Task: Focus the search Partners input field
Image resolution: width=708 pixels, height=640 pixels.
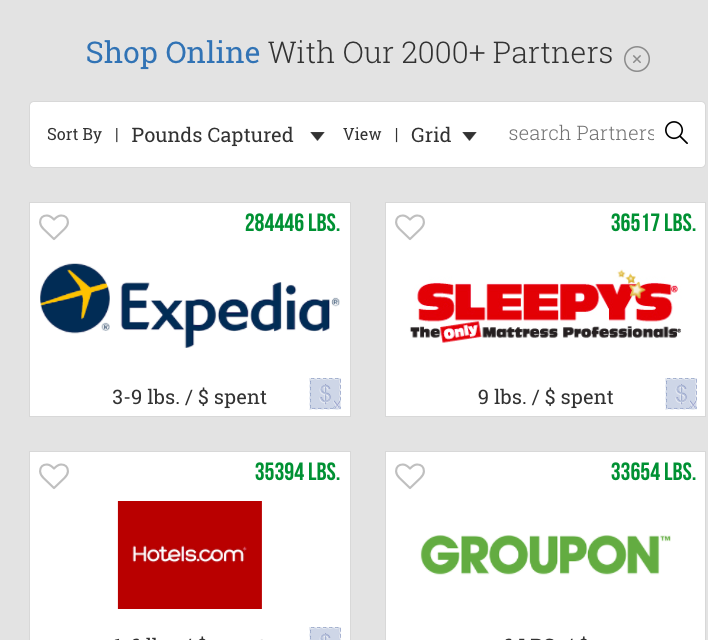Action: 581,133
